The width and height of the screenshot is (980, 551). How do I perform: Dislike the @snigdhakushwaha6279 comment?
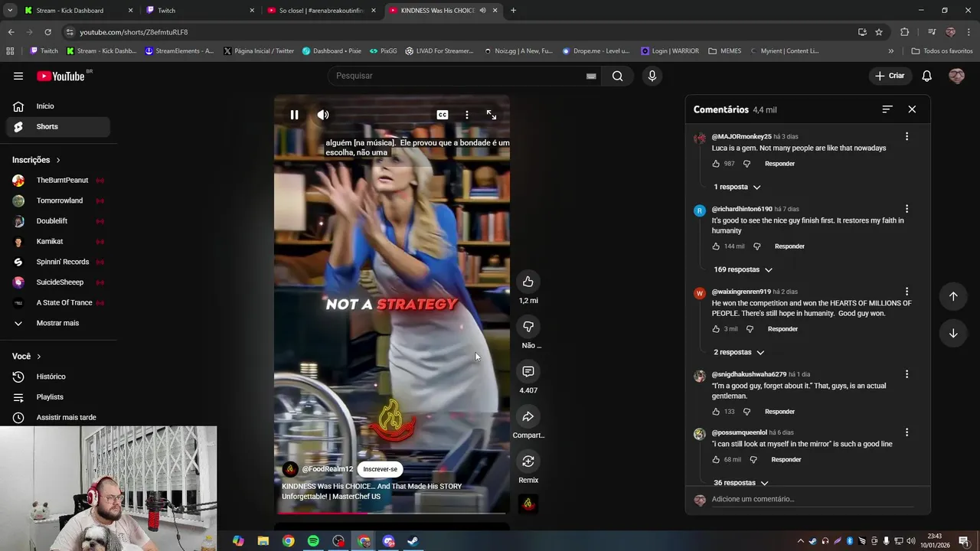pyautogui.click(x=746, y=412)
